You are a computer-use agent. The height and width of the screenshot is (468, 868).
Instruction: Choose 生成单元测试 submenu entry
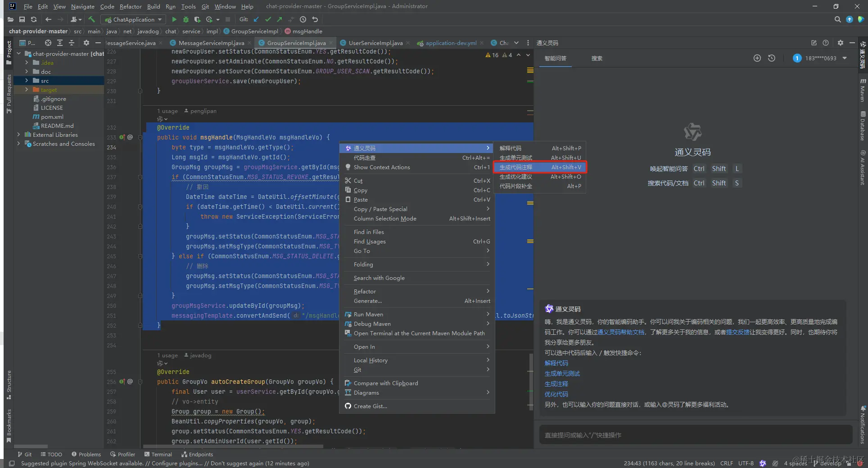540,157
